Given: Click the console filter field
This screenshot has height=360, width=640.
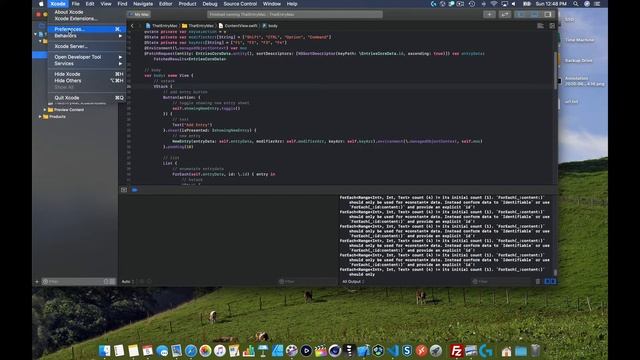Looking at the screenshot, I should coord(502,282).
